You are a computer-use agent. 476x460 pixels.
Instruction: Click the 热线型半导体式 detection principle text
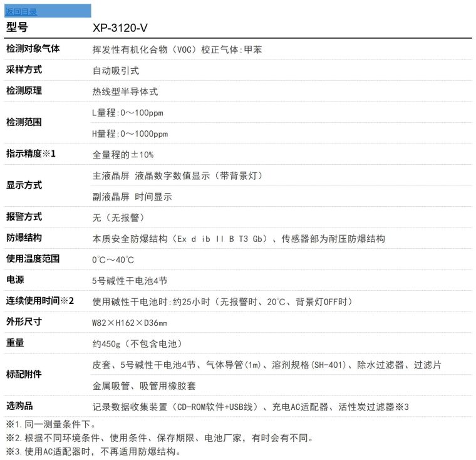point(125,91)
